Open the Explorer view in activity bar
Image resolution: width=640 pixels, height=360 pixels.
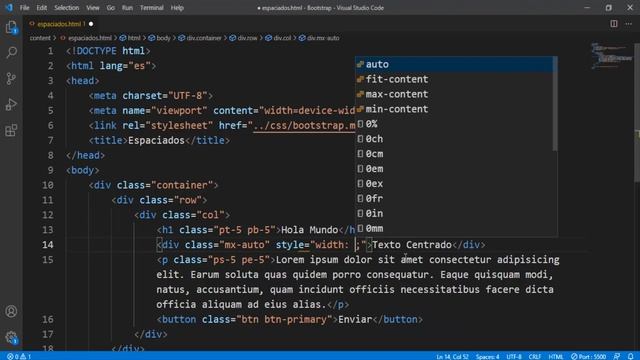pyautogui.click(x=11, y=27)
